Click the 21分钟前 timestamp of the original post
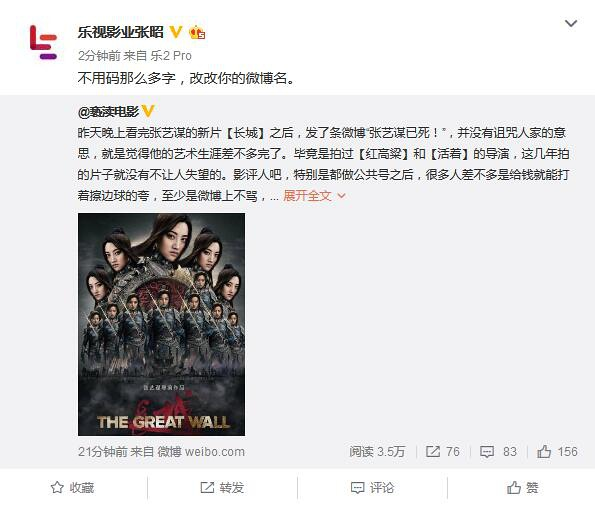The height and width of the screenshot is (507, 595). click(103, 452)
